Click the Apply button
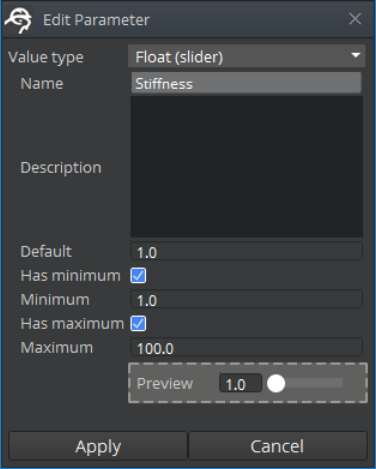Image resolution: width=376 pixels, height=469 pixels. click(x=98, y=446)
